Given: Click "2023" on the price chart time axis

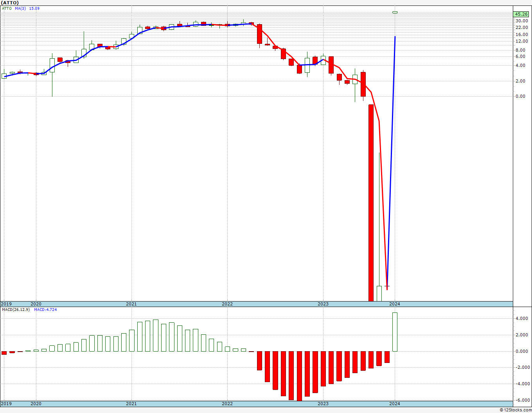Looking at the screenshot, I should click(x=323, y=304).
